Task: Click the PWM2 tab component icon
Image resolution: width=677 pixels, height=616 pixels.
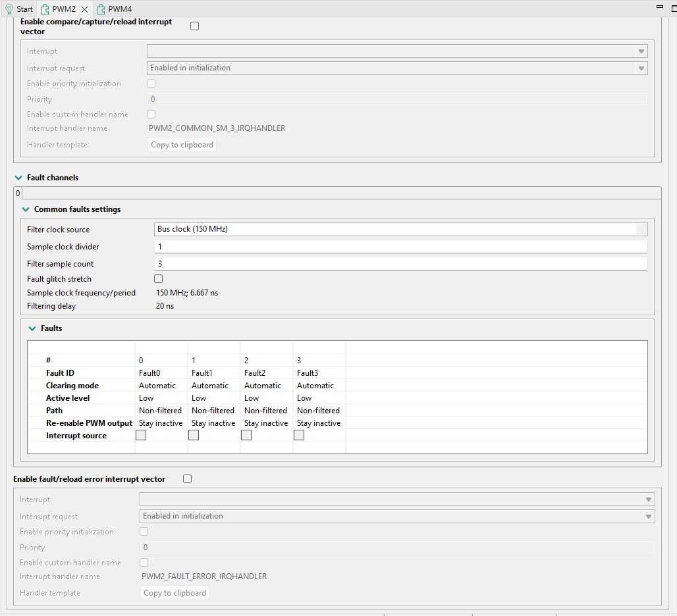Action: point(45,9)
